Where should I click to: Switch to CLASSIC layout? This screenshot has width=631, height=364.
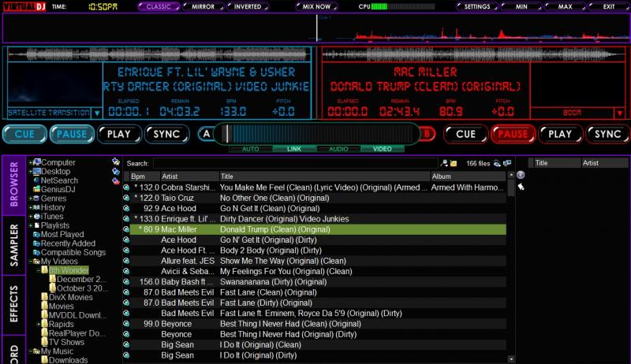[159, 6]
